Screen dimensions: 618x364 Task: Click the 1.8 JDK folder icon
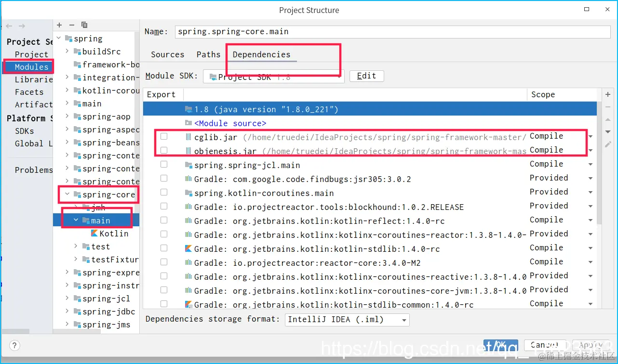pyautogui.click(x=188, y=109)
